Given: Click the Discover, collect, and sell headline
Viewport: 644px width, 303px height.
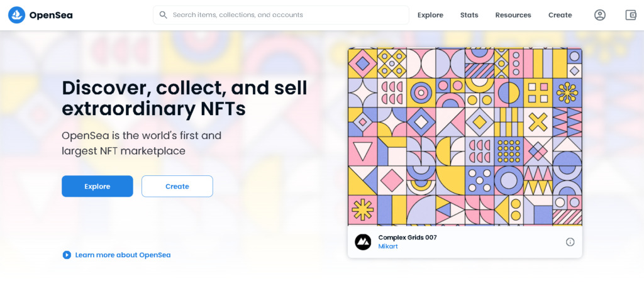Looking at the screenshot, I should [x=184, y=99].
